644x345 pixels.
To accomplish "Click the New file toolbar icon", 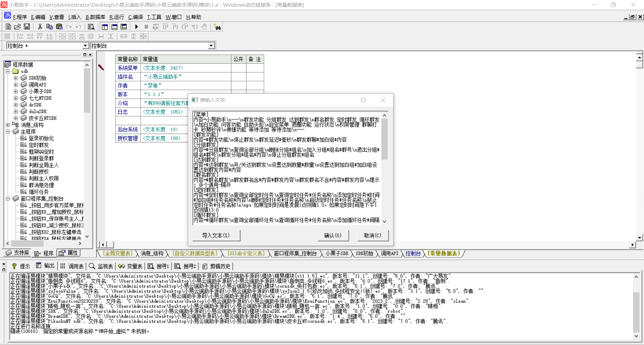I will tap(8, 27).
